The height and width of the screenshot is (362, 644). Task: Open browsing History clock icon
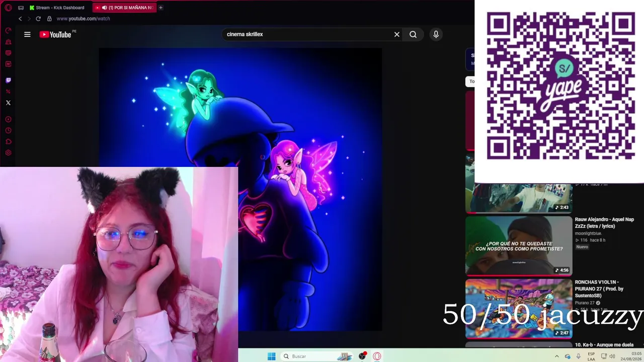(x=8, y=130)
